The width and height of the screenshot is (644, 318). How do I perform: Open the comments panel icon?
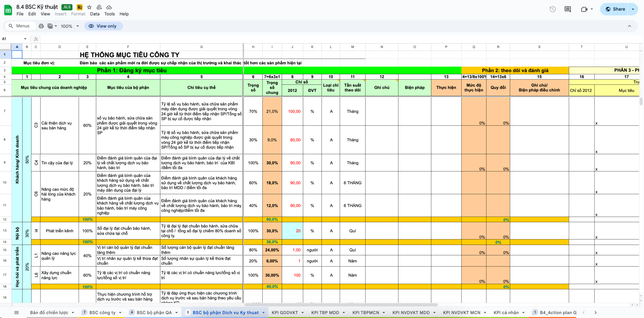pos(568,9)
